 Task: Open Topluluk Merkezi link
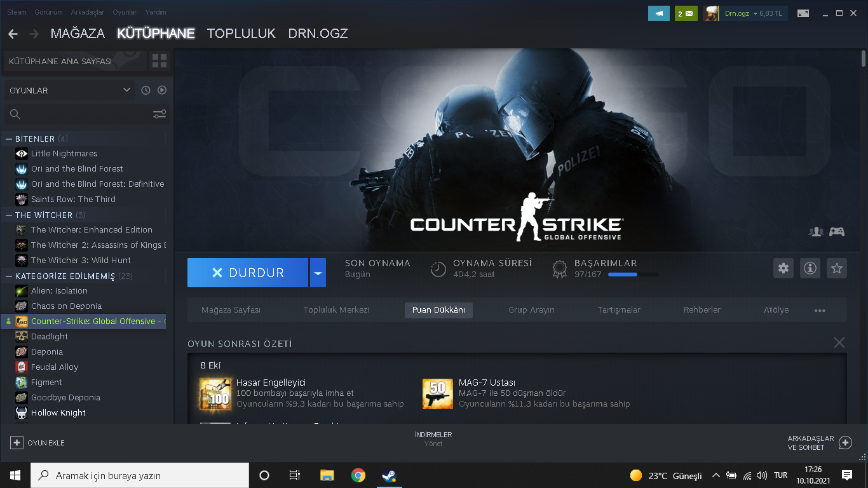coord(336,310)
